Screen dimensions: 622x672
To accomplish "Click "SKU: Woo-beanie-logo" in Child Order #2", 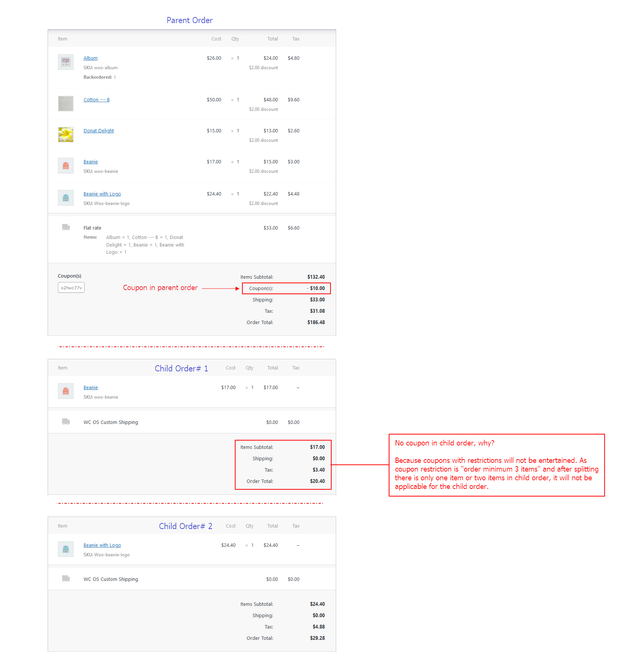I will coord(107,555).
